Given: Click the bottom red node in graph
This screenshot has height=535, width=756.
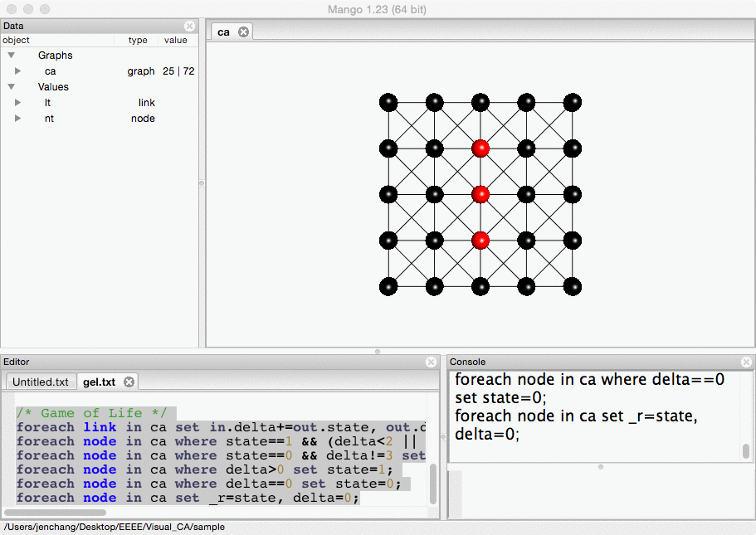Looking at the screenshot, I should tap(480, 241).
